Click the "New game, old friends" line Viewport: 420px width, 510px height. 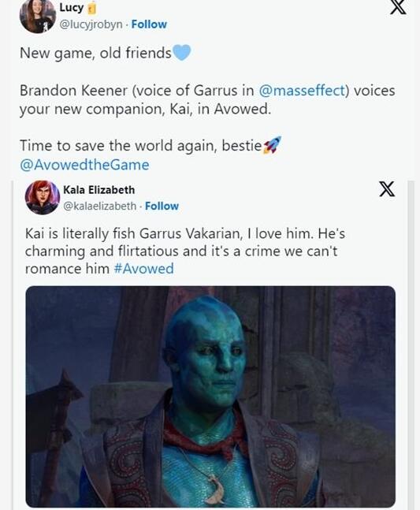(105, 53)
